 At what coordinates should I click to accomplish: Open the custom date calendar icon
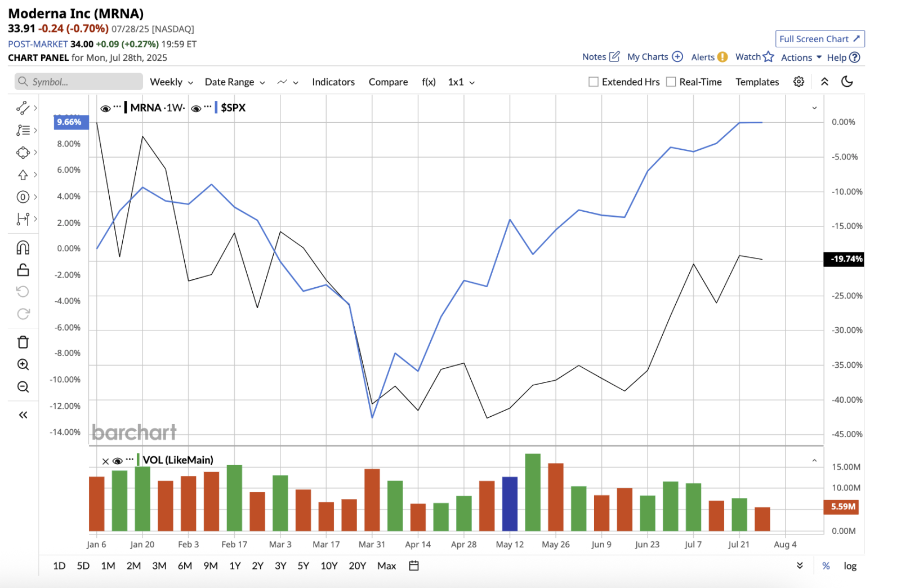[414, 565]
